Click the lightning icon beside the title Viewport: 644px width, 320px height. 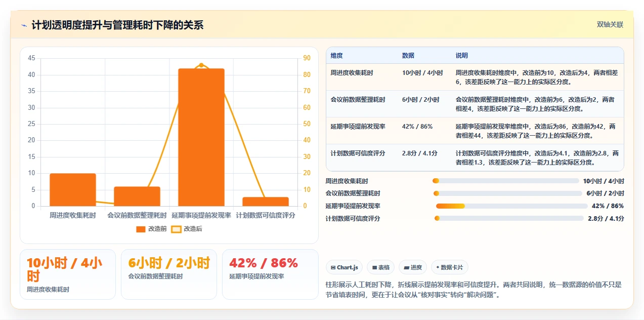[24, 25]
